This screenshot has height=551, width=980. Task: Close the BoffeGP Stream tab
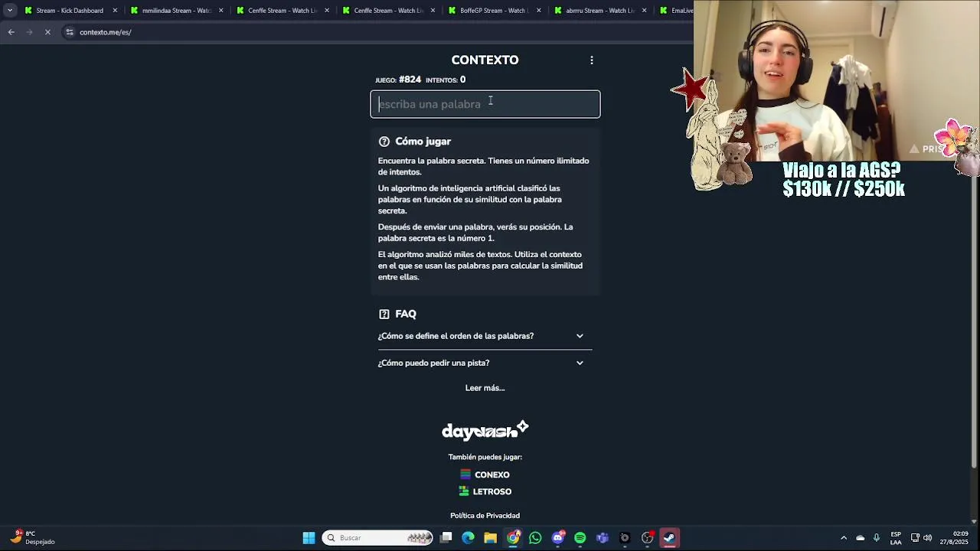click(539, 11)
